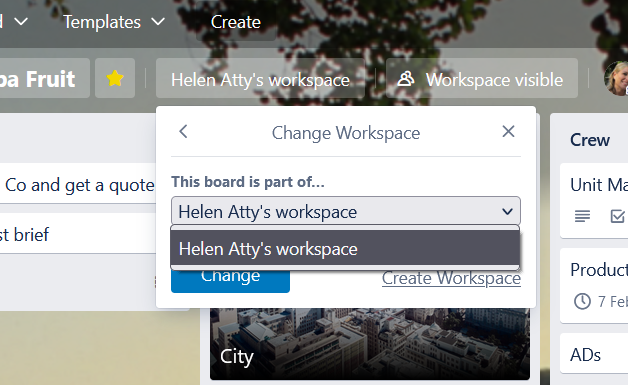This screenshot has width=628, height=385.
Task: Open the Workspace visible visibility button
Action: click(482, 79)
